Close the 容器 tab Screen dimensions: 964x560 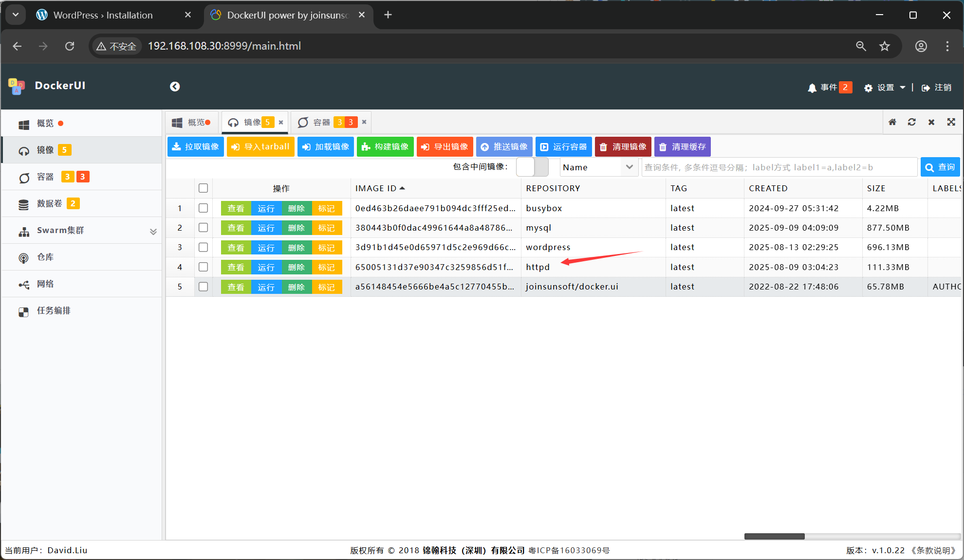click(x=364, y=122)
